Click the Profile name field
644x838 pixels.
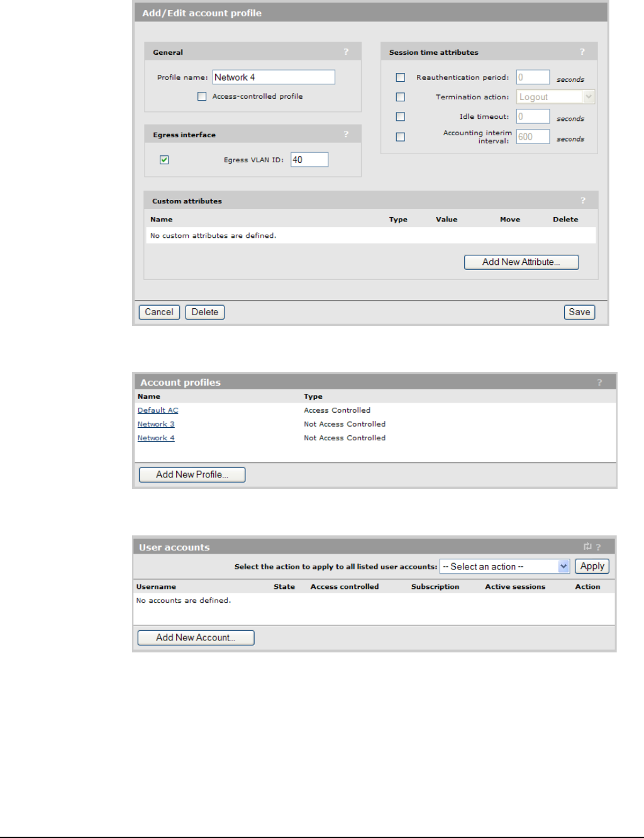tap(274, 77)
